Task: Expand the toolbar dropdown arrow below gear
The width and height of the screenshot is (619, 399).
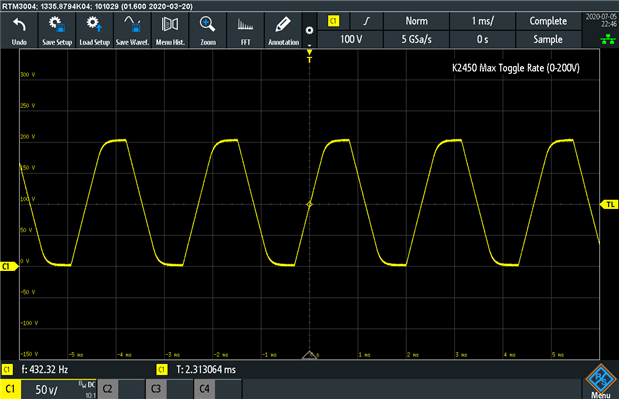Action: click(x=310, y=45)
